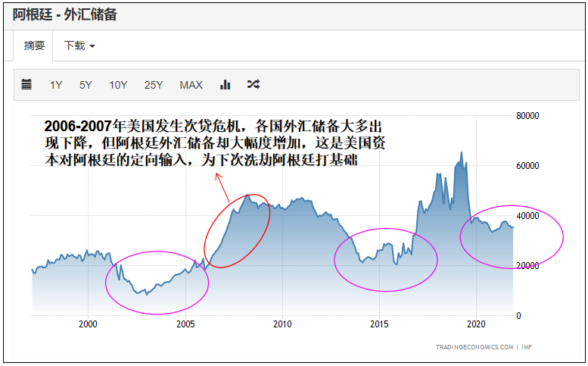Expand the 下载 dropdown menu
This screenshot has height=366, width=588.
79,45
